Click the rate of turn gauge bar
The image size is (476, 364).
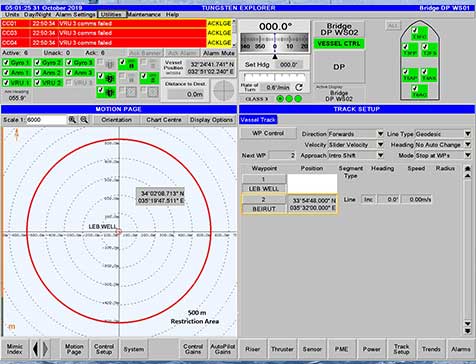tap(275, 77)
